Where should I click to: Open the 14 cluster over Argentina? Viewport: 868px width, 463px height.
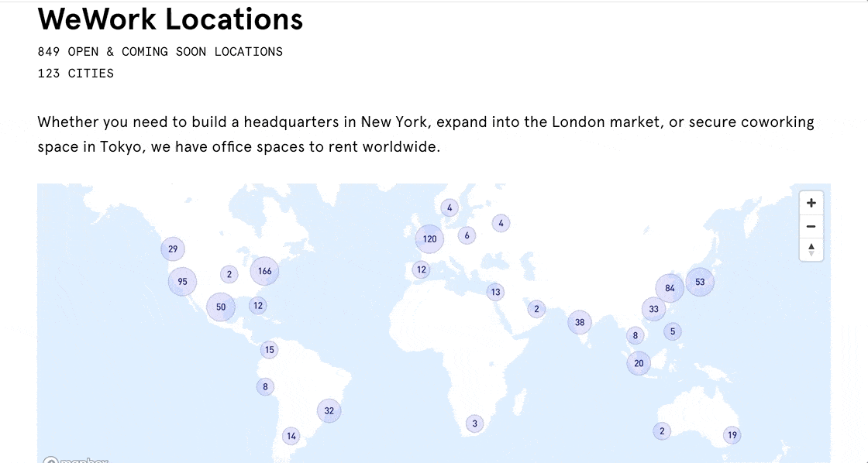[291, 436]
